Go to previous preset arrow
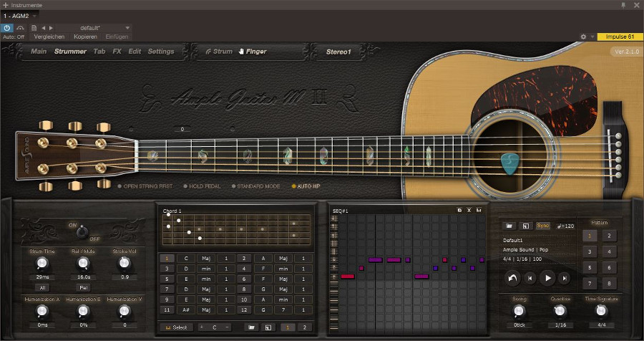Image resolution: width=644 pixels, height=341 pixels. (x=43, y=28)
